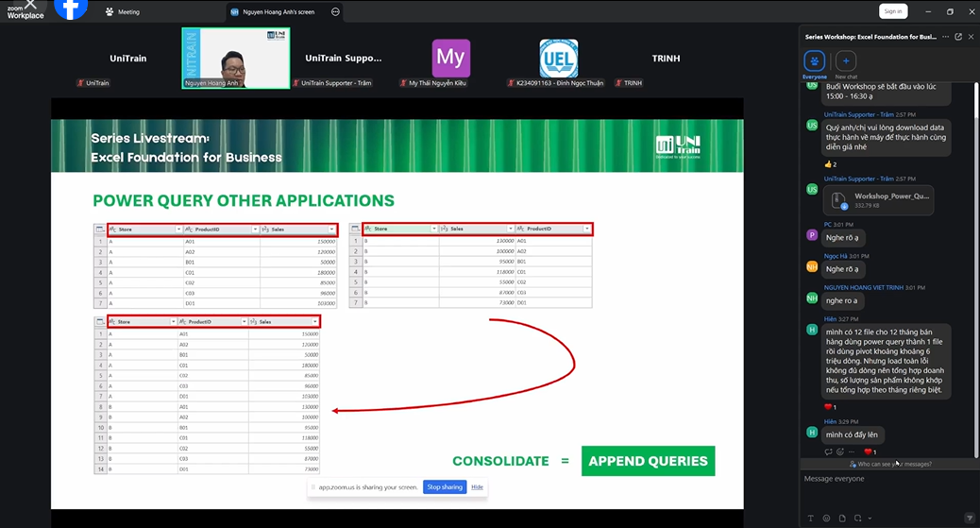Click table corner icon of top-left table
980x528 pixels.
click(100, 230)
